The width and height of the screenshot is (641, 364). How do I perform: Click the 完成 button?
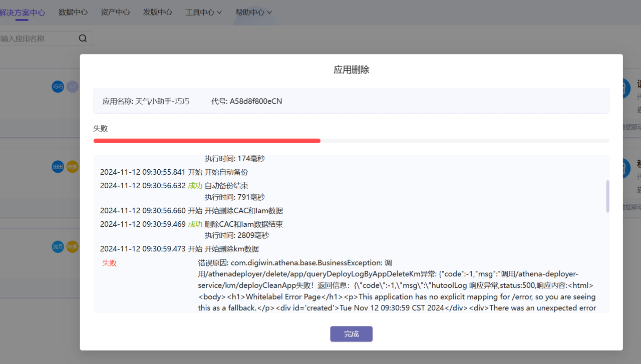click(351, 334)
